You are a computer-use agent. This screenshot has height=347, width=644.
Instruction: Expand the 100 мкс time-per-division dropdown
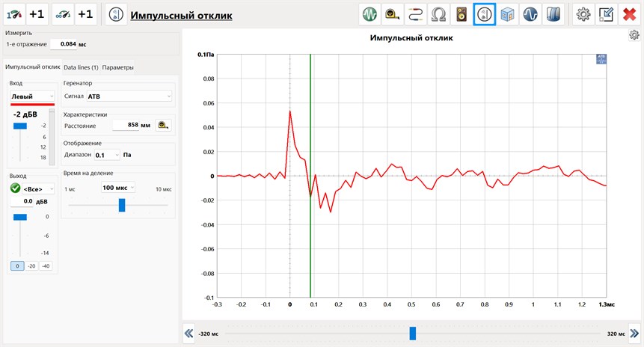[x=117, y=188]
